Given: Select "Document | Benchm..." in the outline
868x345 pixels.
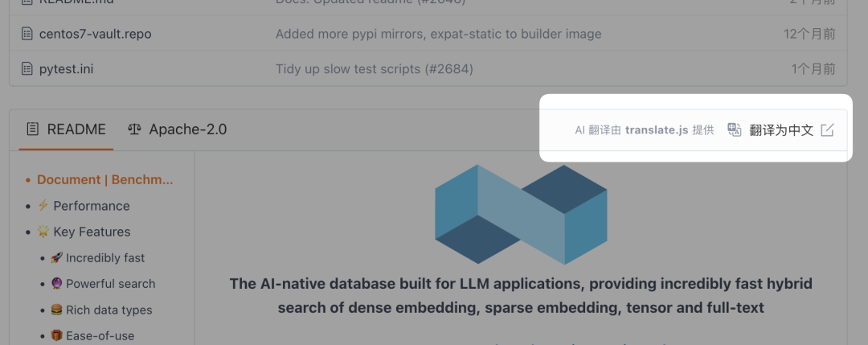Looking at the screenshot, I should (x=104, y=180).
